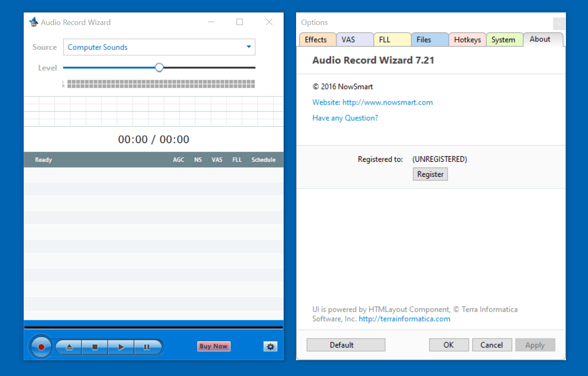Click the Apply button
The image size is (588, 376).
coord(535,345)
